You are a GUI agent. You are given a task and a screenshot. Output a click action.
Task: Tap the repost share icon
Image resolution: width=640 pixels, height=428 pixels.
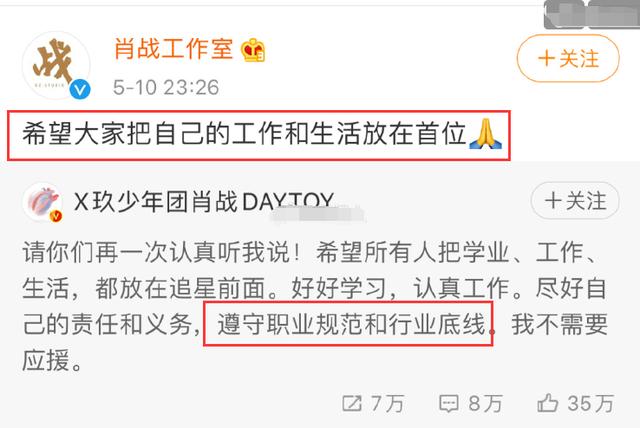(352, 404)
